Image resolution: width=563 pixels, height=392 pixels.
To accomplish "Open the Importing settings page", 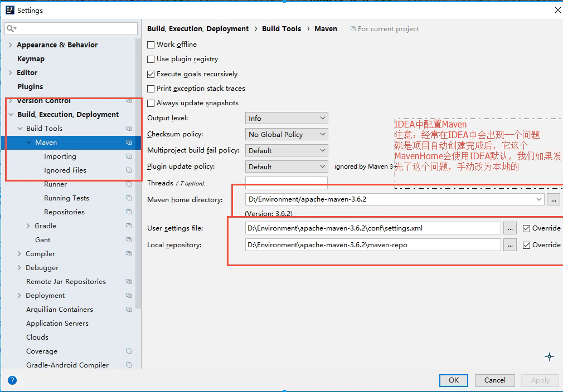I will 60,156.
